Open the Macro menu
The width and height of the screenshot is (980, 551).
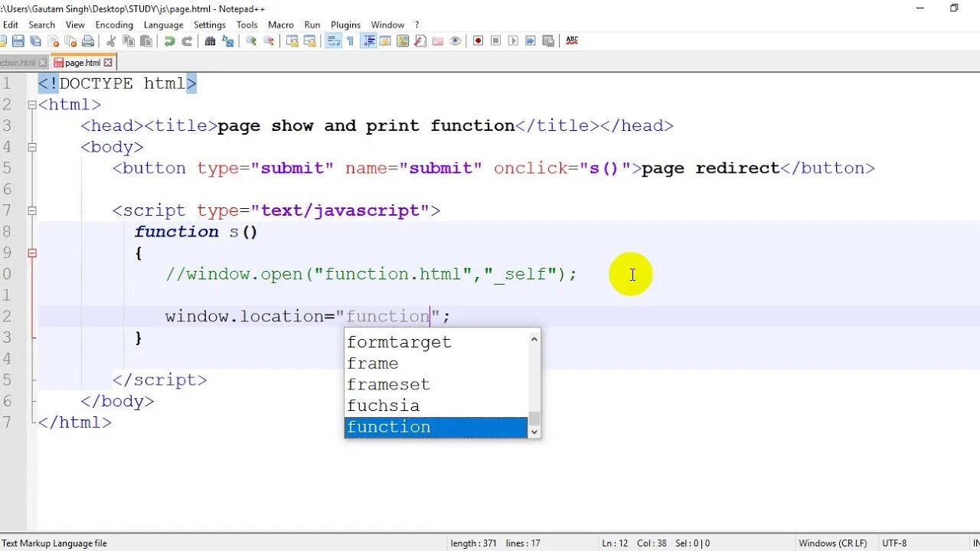click(281, 24)
